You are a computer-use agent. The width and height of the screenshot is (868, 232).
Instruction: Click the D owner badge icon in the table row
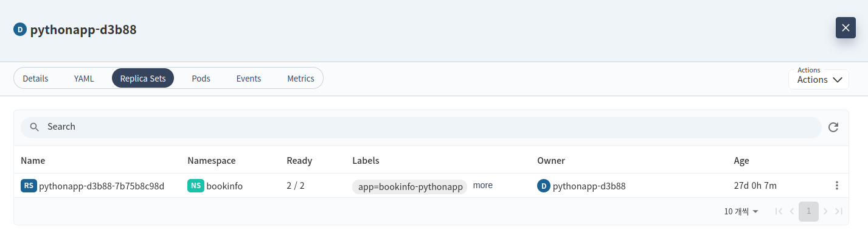[x=544, y=186]
